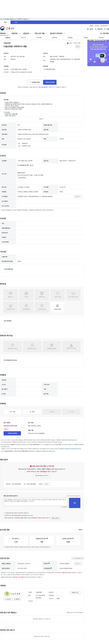Viewport: 109px width, 644px height.
Task: Click top 고용24 입사지원 apply button
Action: pos(50,82)
